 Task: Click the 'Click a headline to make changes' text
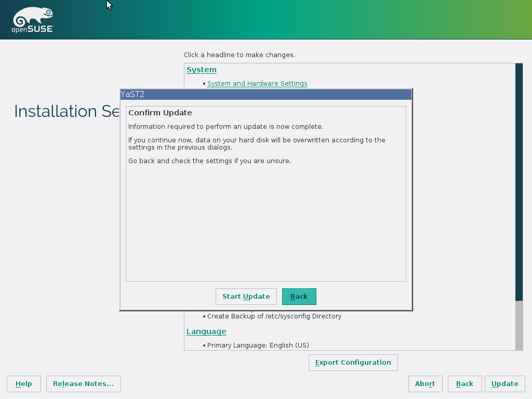coord(239,55)
